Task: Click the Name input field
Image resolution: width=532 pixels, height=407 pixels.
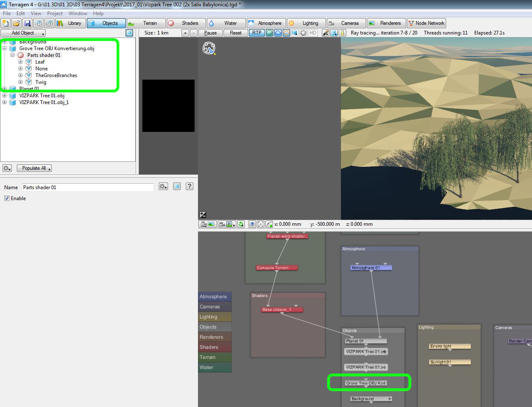Action: pyautogui.click(x=88, y=187)
